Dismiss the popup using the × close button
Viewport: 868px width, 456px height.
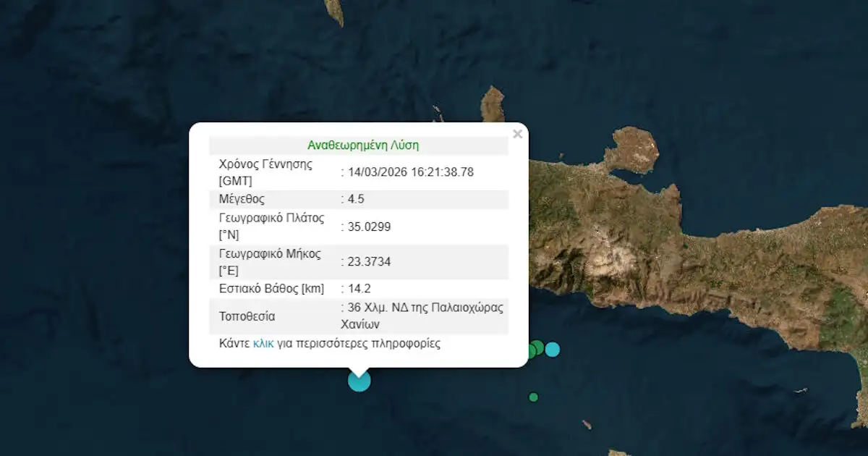pyautogui.click(x=518, y=134)
